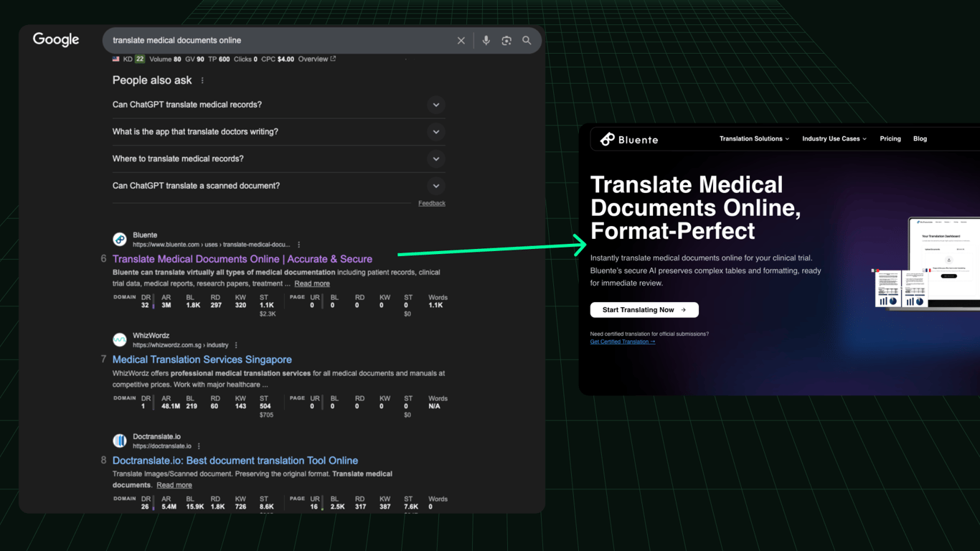Open 'Translate Medical Documents Online | Accurate & Secure' result
Viewport: 980px width, 551px height.
242,259
